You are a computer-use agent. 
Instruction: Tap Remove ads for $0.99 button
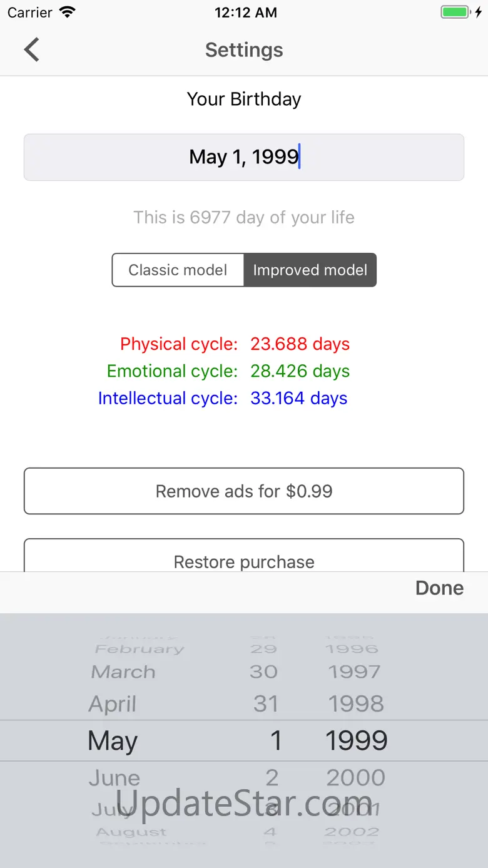click(244, 491)
